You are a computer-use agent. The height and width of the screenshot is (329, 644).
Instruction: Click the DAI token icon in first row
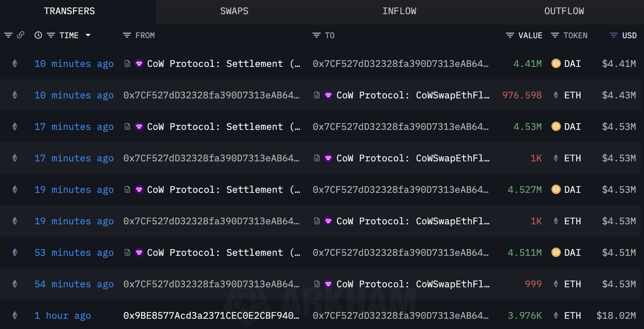click(x=556, y=63)
